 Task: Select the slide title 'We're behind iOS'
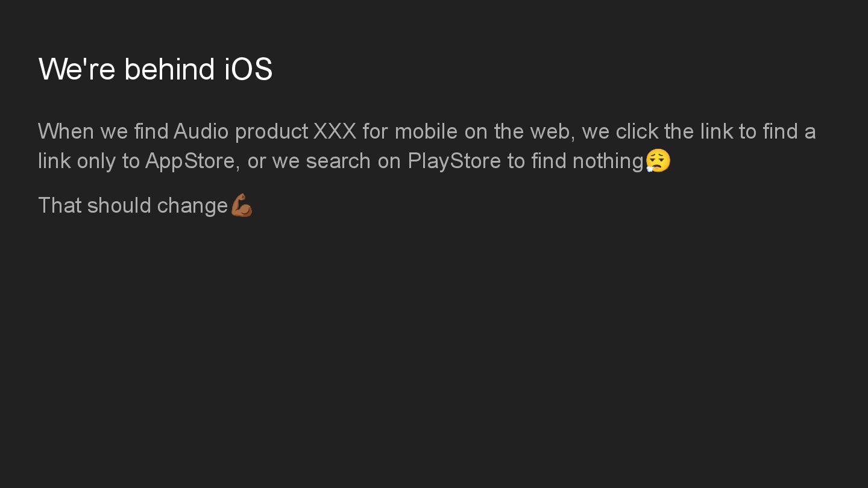click(x=156, y=69)
